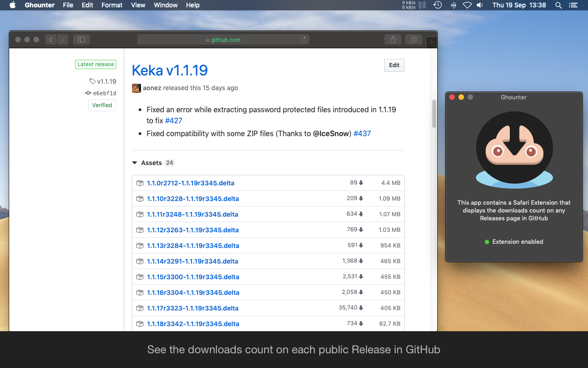Click package icon beside 1.1.12r3263 delta
The image size is (588, 368).
(x=140, y=230)
